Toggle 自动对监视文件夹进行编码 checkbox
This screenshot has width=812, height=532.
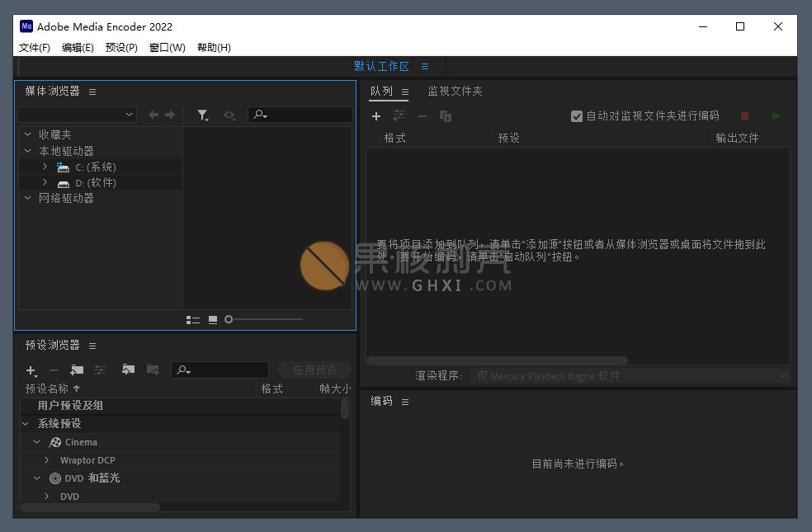coord(577,116)
